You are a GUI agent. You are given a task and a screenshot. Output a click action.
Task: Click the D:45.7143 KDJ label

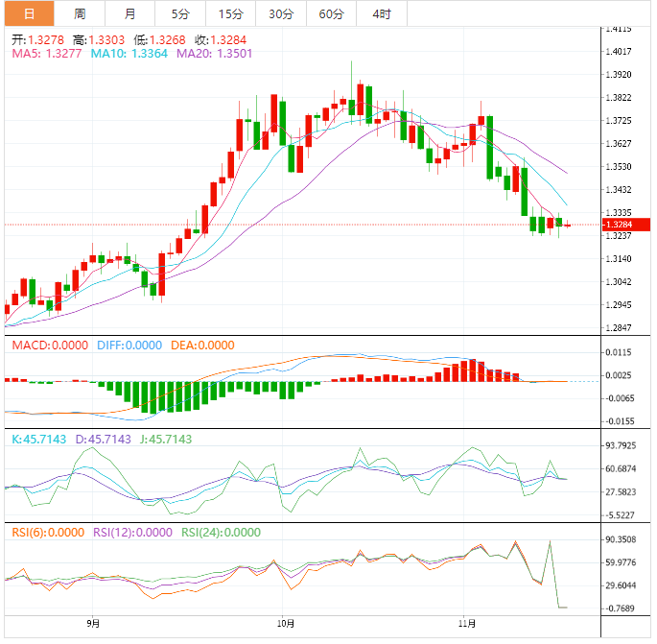point(103,440)
